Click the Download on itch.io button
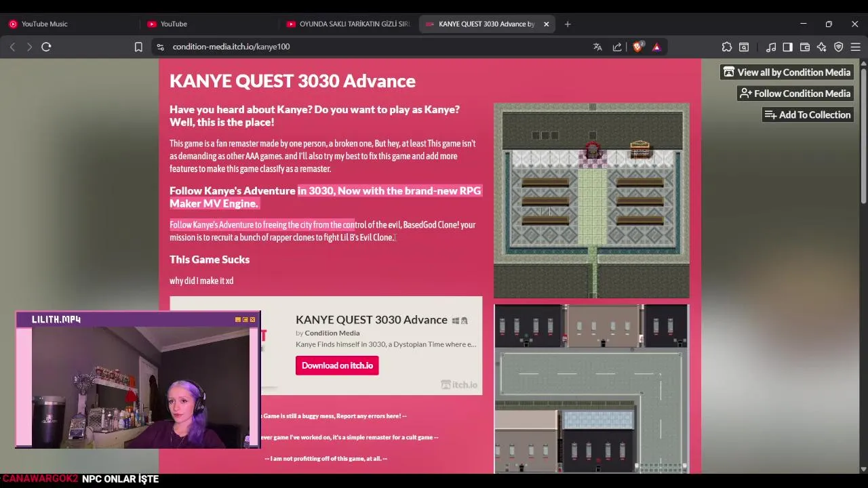The width and height of the screenshot is (868, 488). coord(337,365)
